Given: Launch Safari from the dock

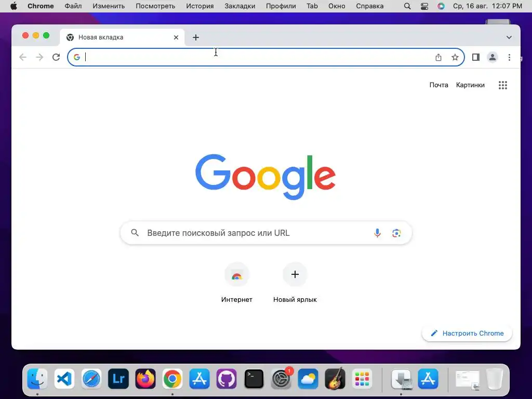Looking at the screenshot, I should pyautogui.click(x=91, y=379).
